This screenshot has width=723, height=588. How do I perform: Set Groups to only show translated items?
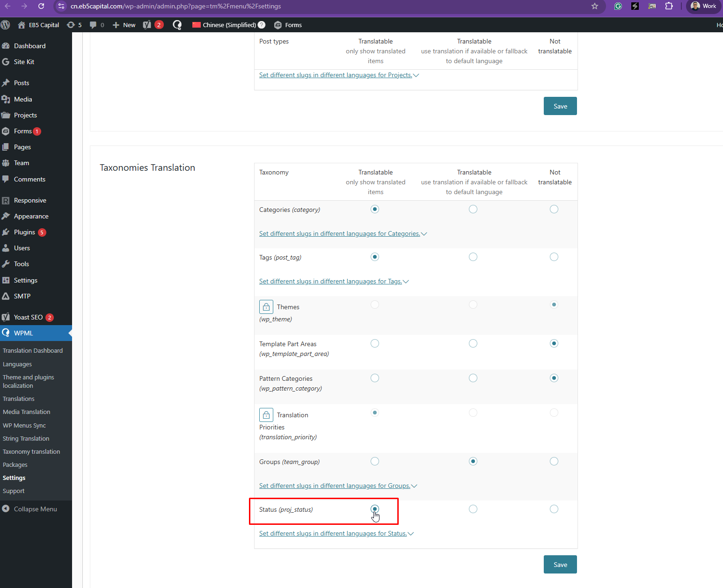coord(375,461)
